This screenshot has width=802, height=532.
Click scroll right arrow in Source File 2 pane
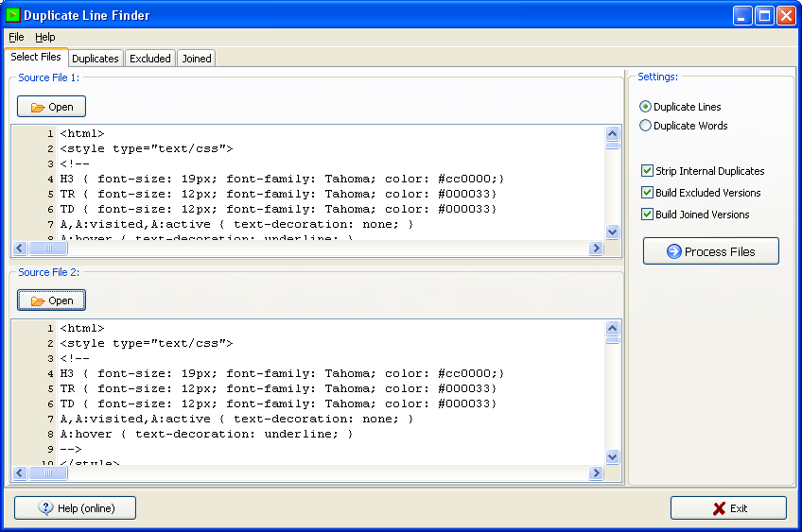(x=596, y=473)
